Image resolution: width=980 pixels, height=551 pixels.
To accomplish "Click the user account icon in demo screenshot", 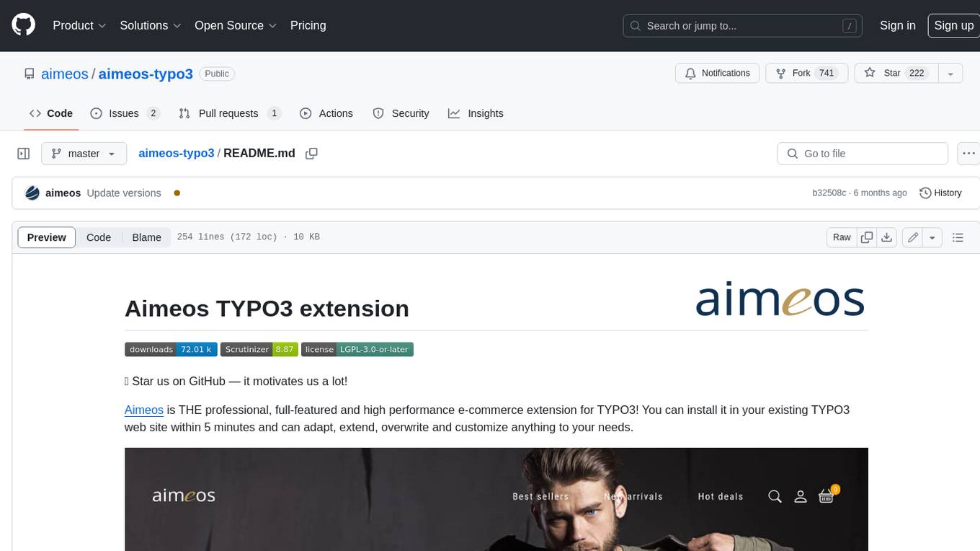I will coord(800,496).
